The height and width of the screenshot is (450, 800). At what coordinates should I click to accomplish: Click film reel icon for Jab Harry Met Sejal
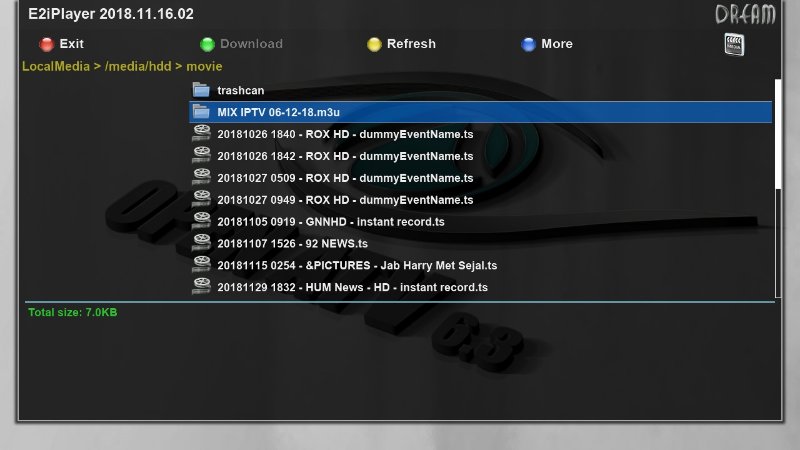tap(202, 265)
